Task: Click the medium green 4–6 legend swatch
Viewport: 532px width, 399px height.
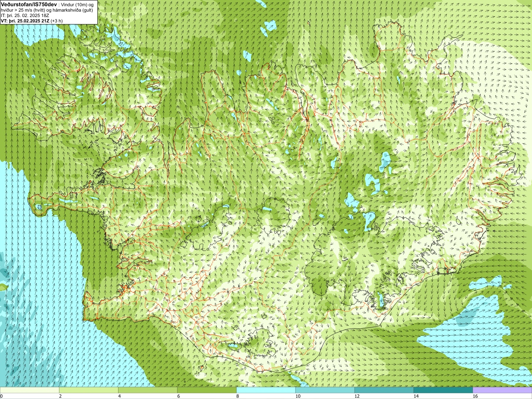Action: [148, 390]
